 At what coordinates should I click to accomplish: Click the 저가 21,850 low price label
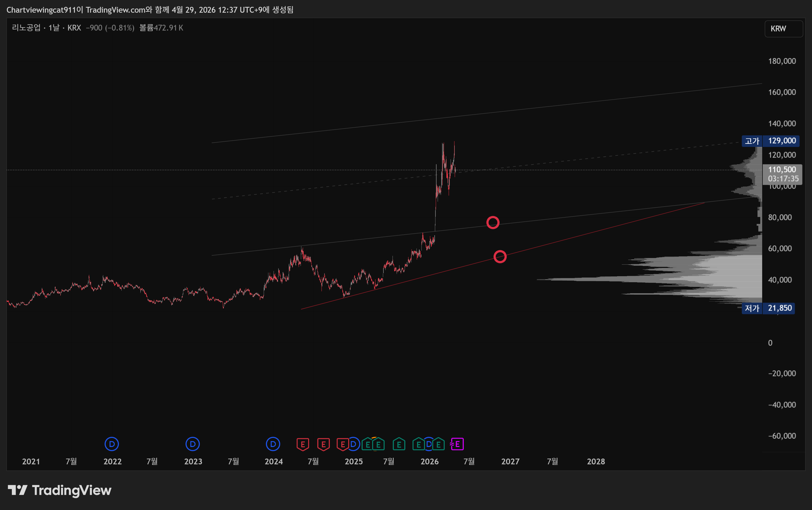pos(768,308)
